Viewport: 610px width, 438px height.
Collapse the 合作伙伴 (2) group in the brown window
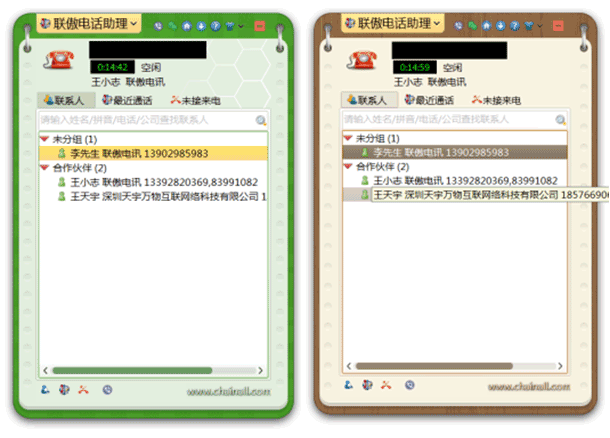point(347,166)
